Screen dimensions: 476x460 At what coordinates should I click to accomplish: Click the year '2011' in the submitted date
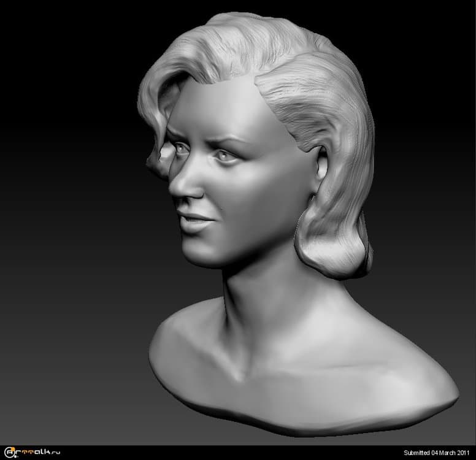(464, 453)
